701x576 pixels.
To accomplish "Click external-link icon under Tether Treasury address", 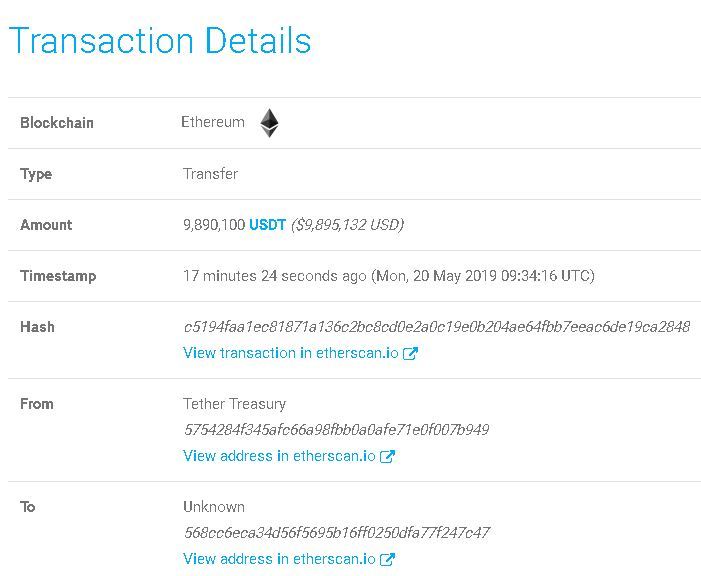I will point(388,456).
